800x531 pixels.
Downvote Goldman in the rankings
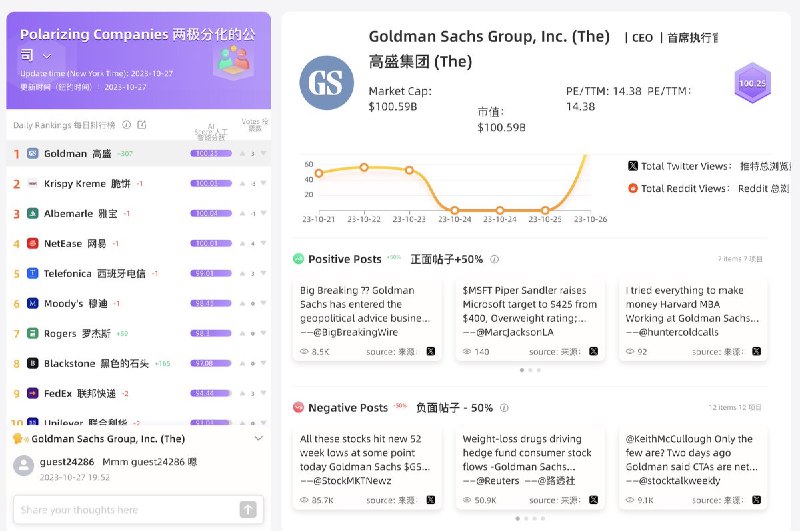263,153
